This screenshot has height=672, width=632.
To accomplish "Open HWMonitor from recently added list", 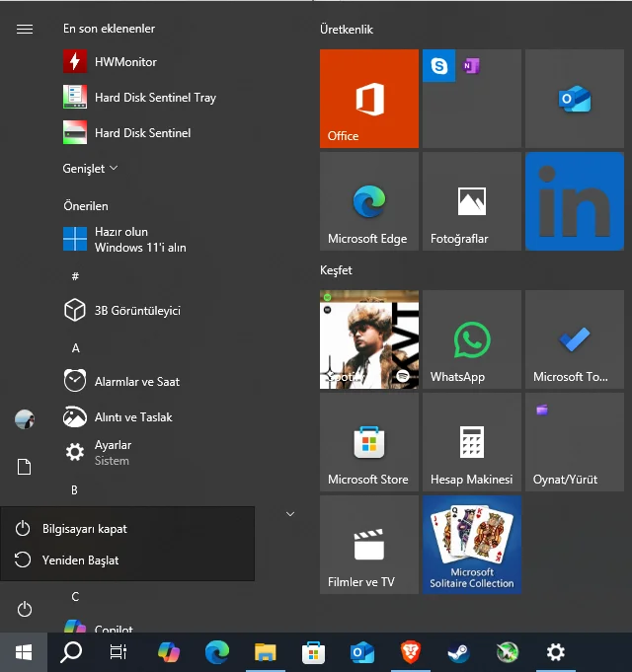I will tap(124, 62).
